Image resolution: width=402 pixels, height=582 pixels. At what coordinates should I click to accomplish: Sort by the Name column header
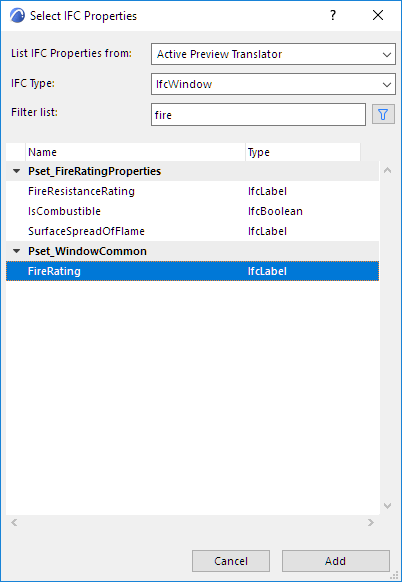pos(135,152)
